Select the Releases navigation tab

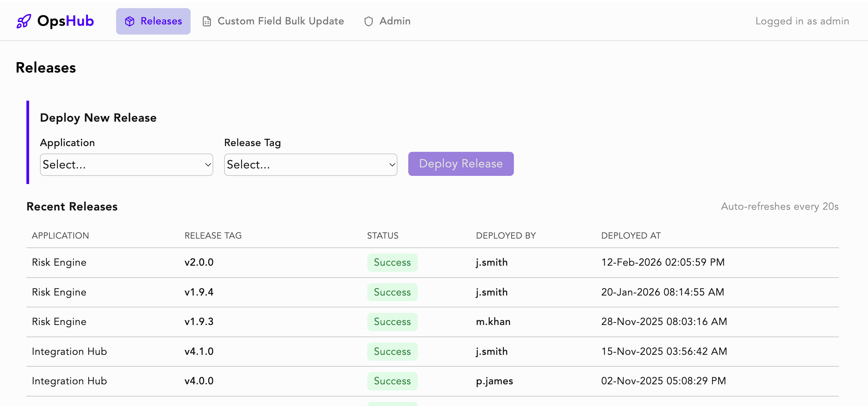click(153, 21)
